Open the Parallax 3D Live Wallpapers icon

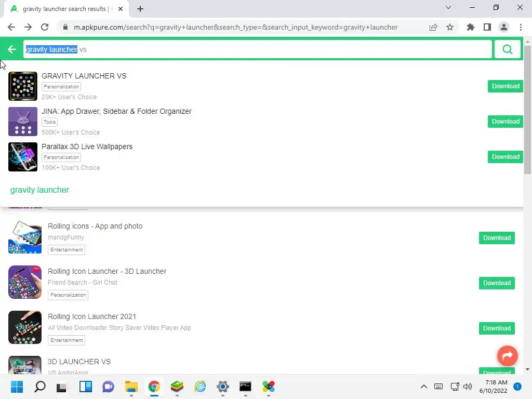[x=23, y=157]
